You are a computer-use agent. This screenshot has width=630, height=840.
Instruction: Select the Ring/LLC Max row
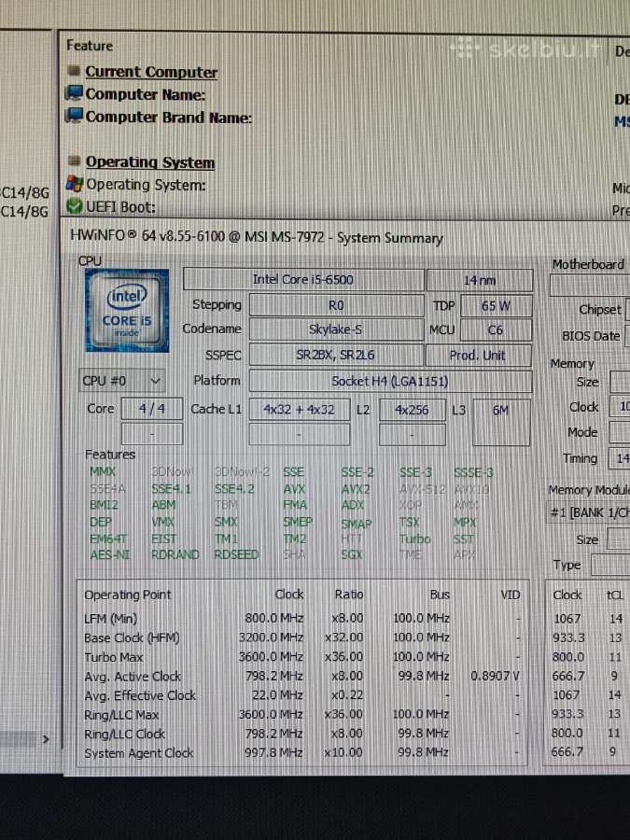pos(302,715)
